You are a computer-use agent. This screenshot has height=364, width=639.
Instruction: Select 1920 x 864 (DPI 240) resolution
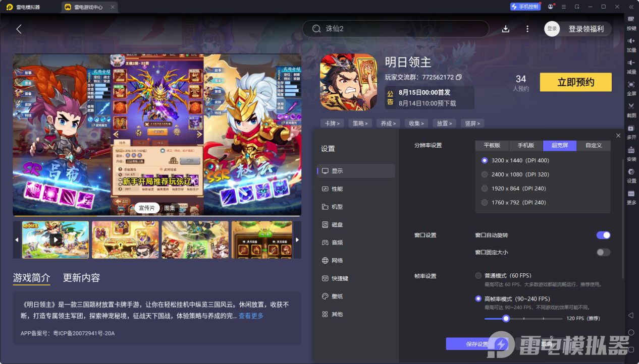click(485, 189)
